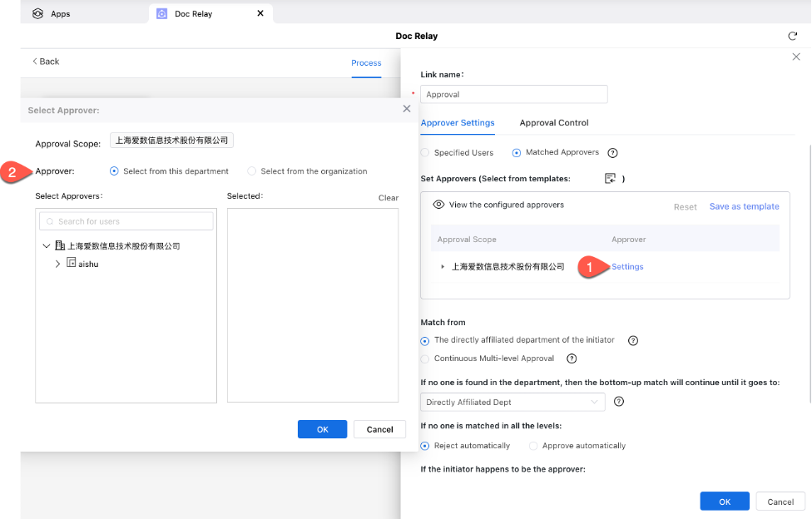Switch to the Approval Control tab
Image resolution: width=812 pixels, height=519 pixels.
click(x=553, y=122)
